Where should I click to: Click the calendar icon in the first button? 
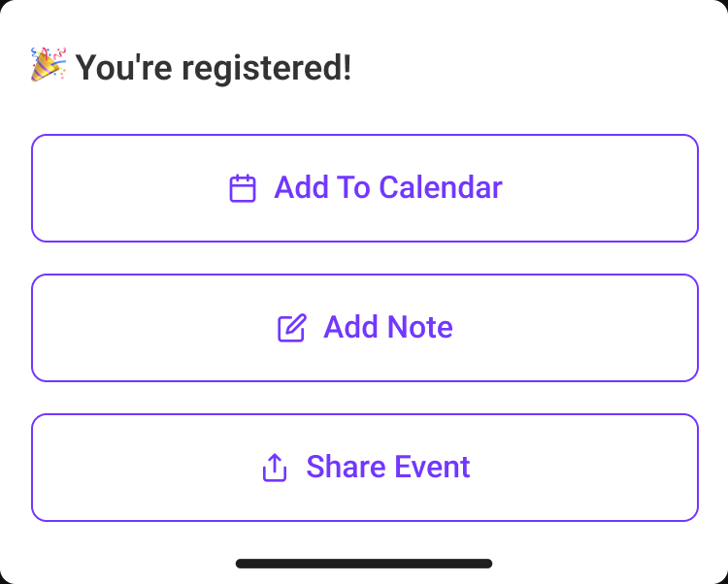click(x=243, y=188)
